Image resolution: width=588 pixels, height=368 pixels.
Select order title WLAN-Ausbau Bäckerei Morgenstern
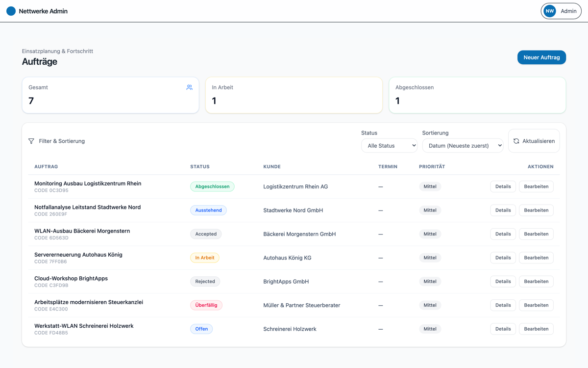82,231
